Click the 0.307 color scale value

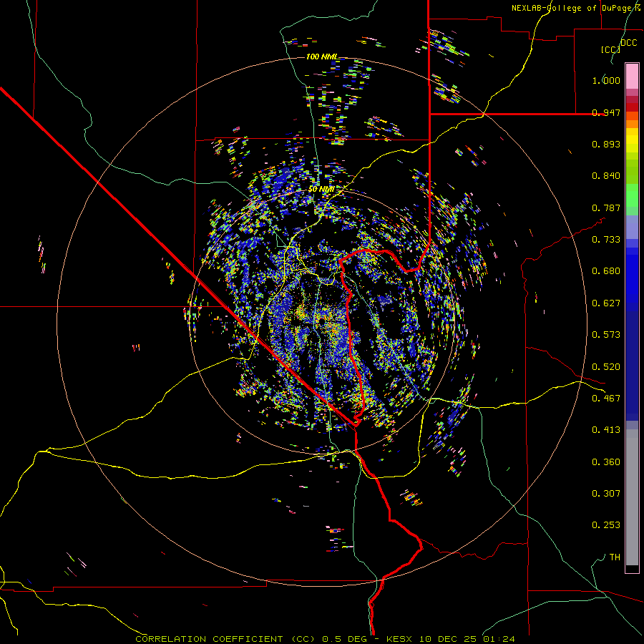point(606,494)
